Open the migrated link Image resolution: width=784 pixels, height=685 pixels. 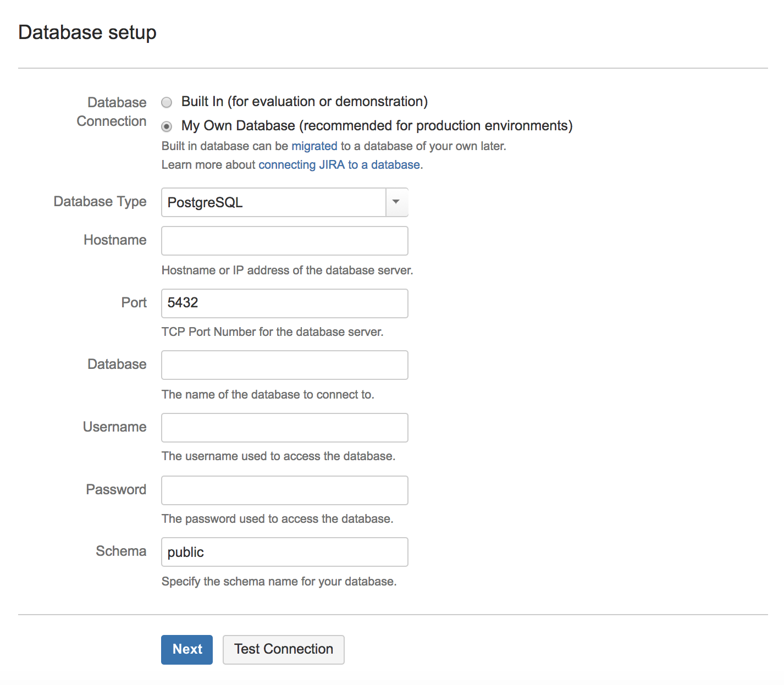(314, 146)
